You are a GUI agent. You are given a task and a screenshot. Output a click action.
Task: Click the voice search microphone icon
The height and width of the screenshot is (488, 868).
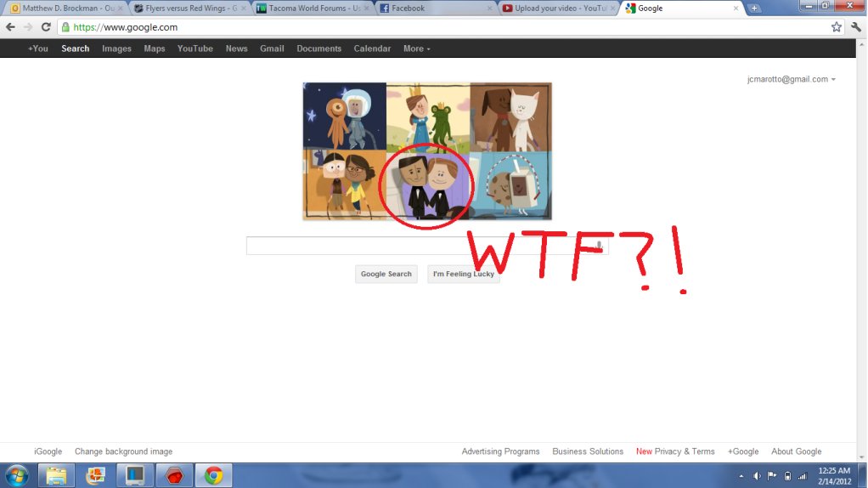click(x=599, y=246)
